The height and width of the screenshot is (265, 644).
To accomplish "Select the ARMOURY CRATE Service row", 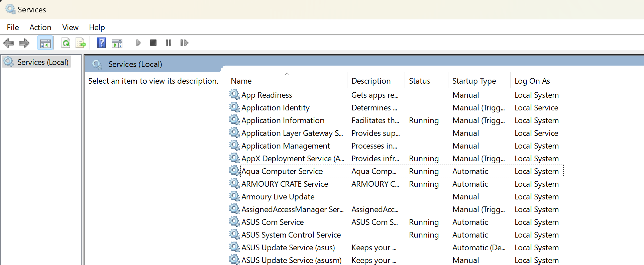I will coord(285,184).
